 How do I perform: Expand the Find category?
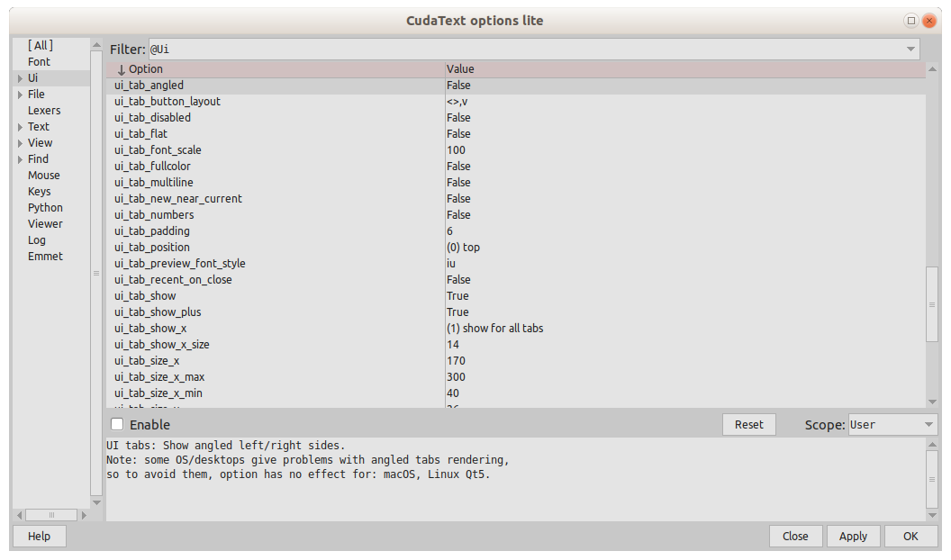20,159
